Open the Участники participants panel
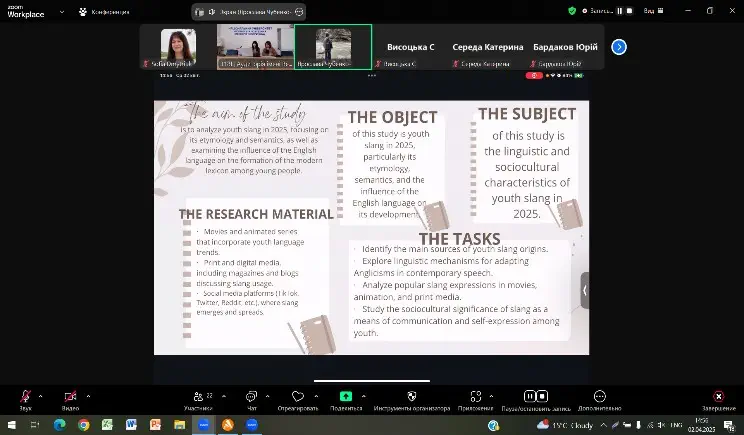The image size is (744, 435). [196, 396]
